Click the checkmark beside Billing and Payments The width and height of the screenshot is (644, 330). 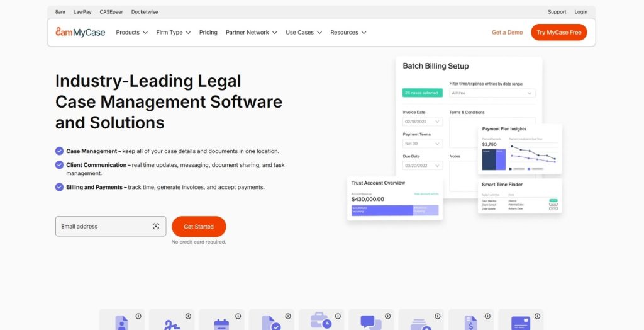click(59, 187)
